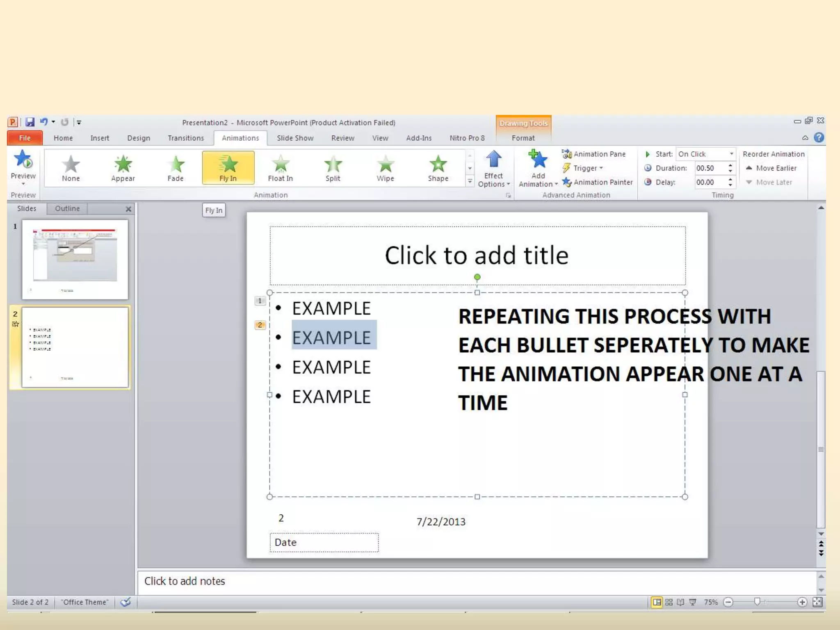Toggle Reading View in status bar
The height and width of the screenshot is (630, 840).
[680, 602]
